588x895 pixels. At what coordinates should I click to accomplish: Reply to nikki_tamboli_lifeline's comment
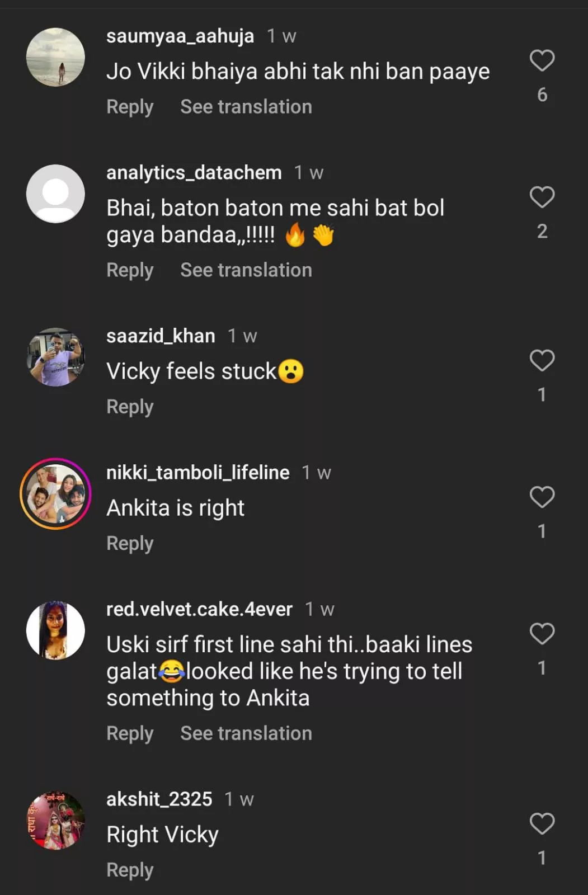[130, 543]
